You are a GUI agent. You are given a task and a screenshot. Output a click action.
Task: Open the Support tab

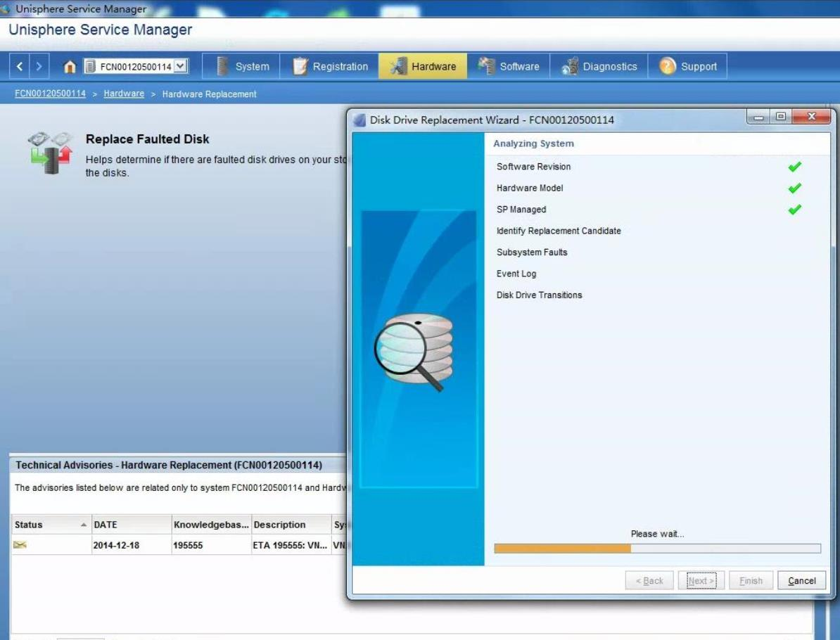coord(687,66)
